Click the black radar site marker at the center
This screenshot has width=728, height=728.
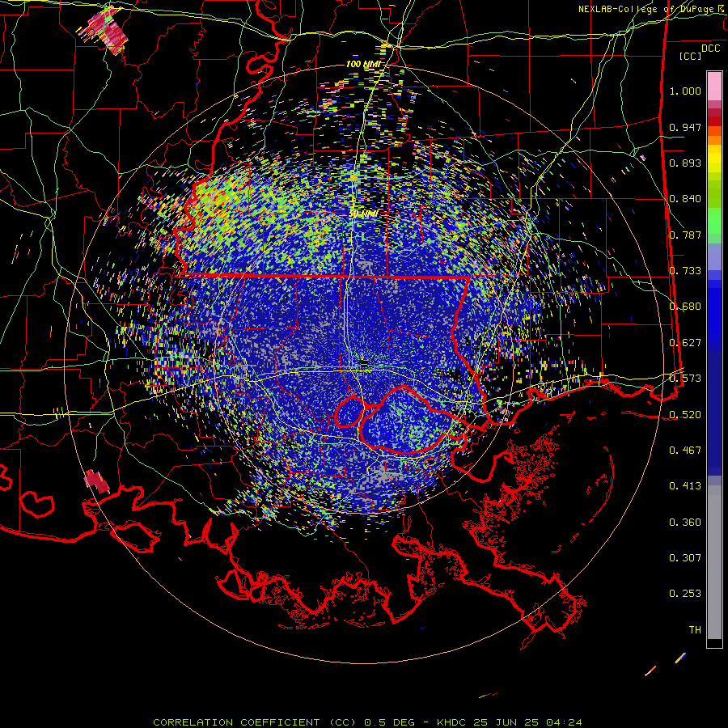click(x=365, y=363)
